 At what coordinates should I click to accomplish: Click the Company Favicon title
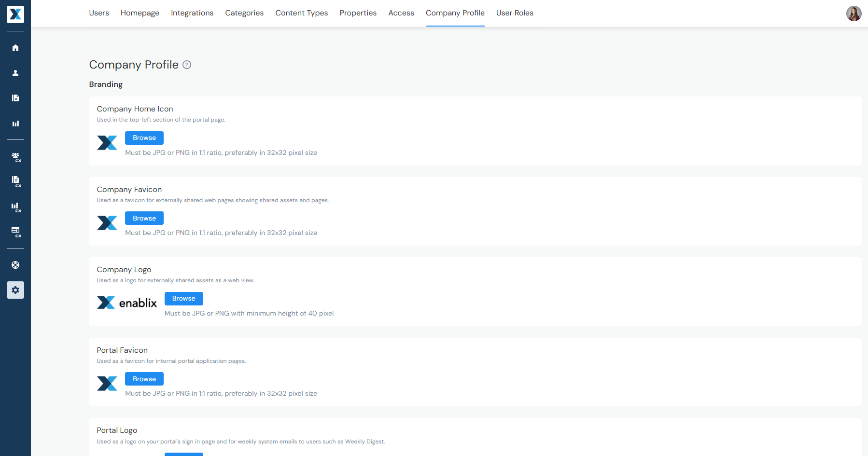(x=129, y=190)
